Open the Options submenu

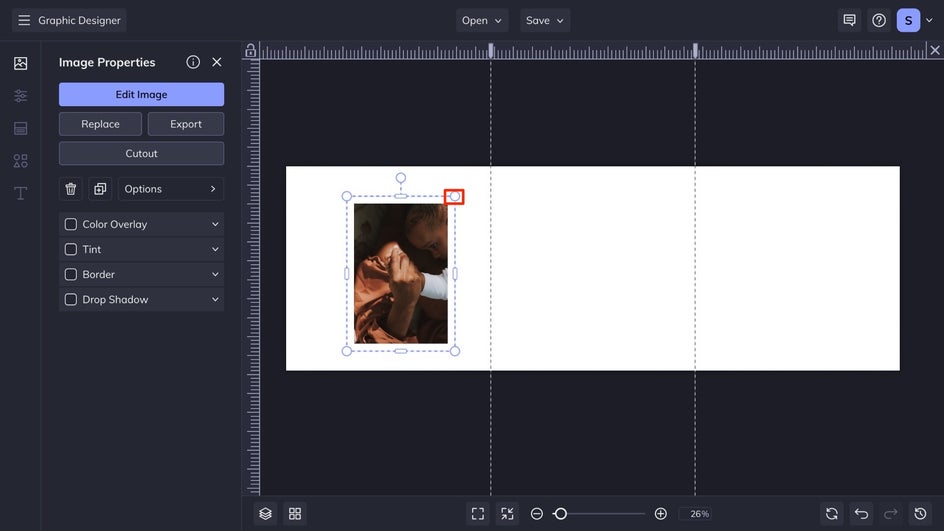pyautogui.click(x=171, y=189)
